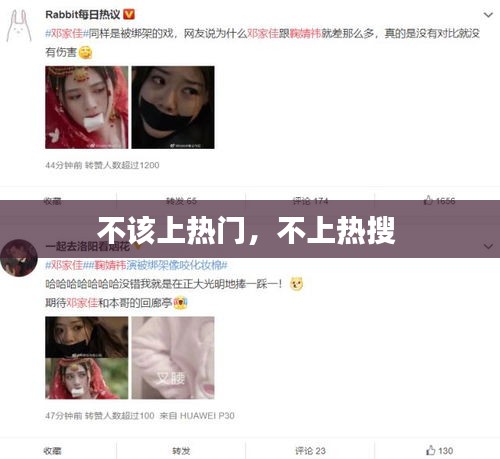Click the orange verified V badge

(x=129, y=14)
